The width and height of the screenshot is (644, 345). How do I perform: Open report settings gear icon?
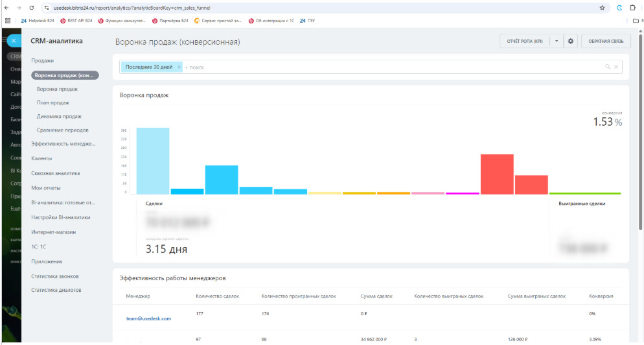coord(571,41)
